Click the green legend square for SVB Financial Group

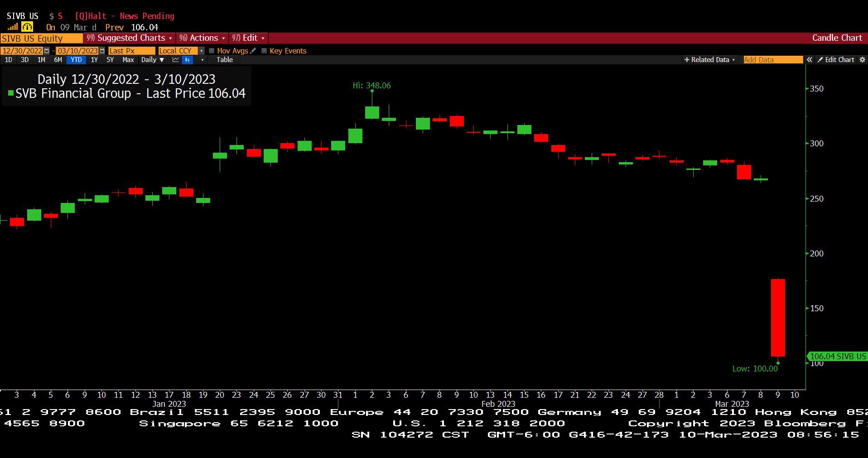[x=11, y=93]
